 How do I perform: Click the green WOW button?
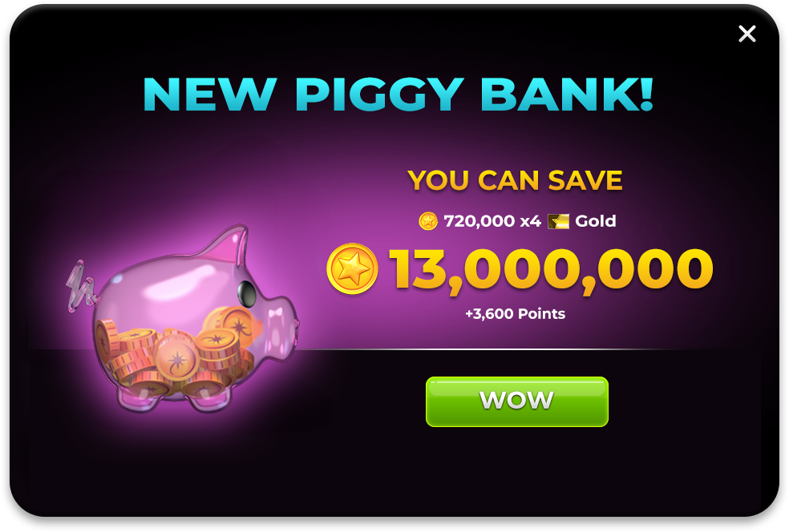pos(516,401)
